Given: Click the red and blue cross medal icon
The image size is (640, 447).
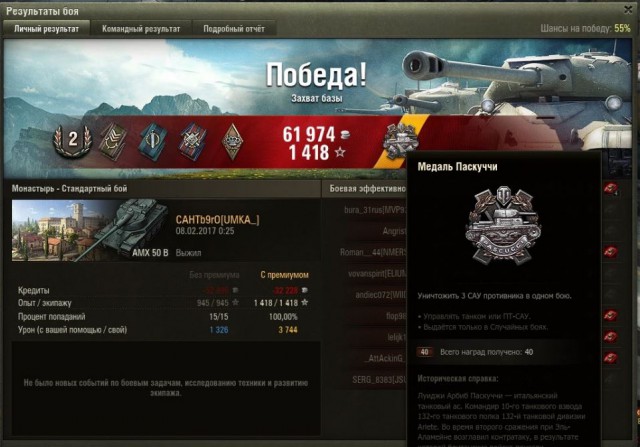Looking at the screenshot, I should (192, 141).
